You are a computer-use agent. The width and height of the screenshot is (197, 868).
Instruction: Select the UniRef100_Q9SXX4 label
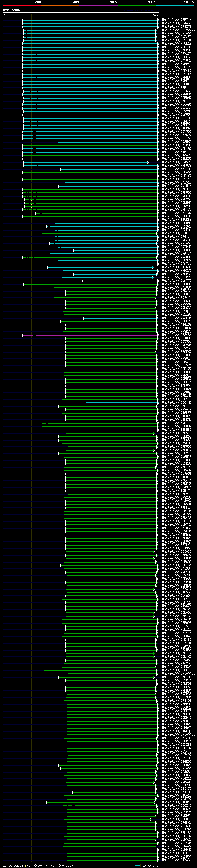click(x=176, y=108)
